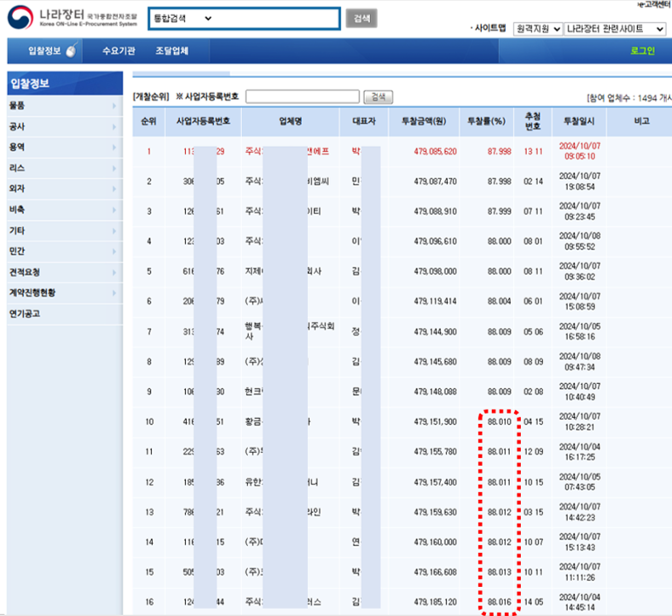The height and width of the screenshot is (616, 672).
Task: Click bid amount 479,087,470
Action: click(x=436, y=182)
